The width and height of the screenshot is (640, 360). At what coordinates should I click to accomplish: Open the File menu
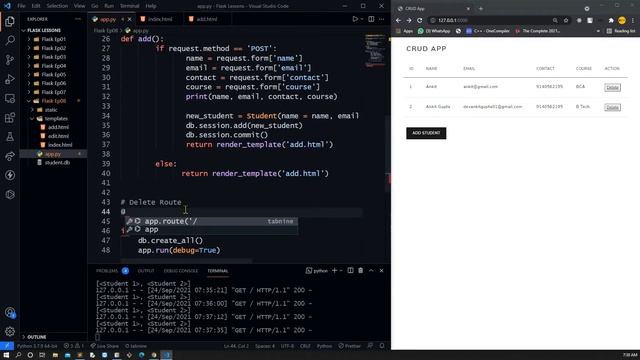[21, 6]
